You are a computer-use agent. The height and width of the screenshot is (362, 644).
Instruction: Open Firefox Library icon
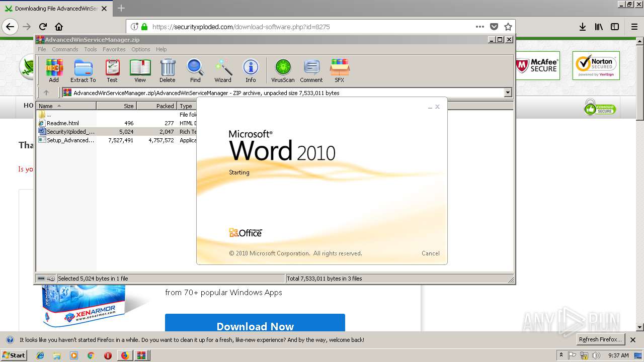(599, 27)
